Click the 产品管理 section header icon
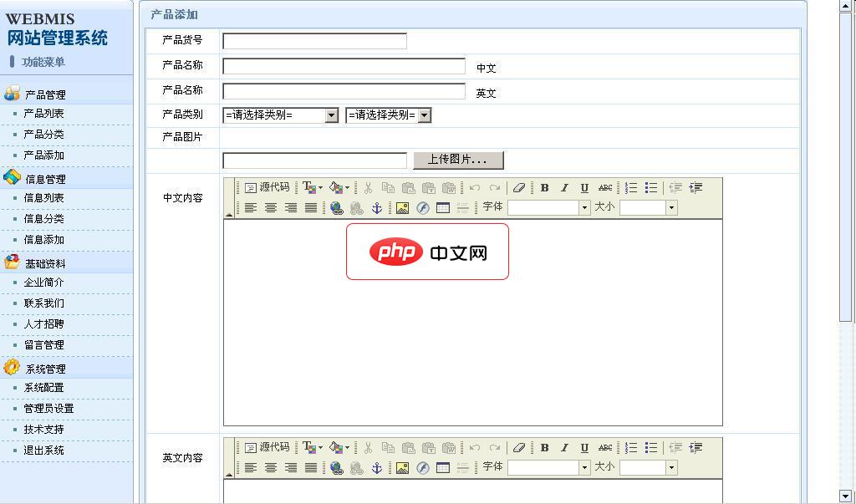Screen dimensions: 856x504 click(x=12, y=94)
